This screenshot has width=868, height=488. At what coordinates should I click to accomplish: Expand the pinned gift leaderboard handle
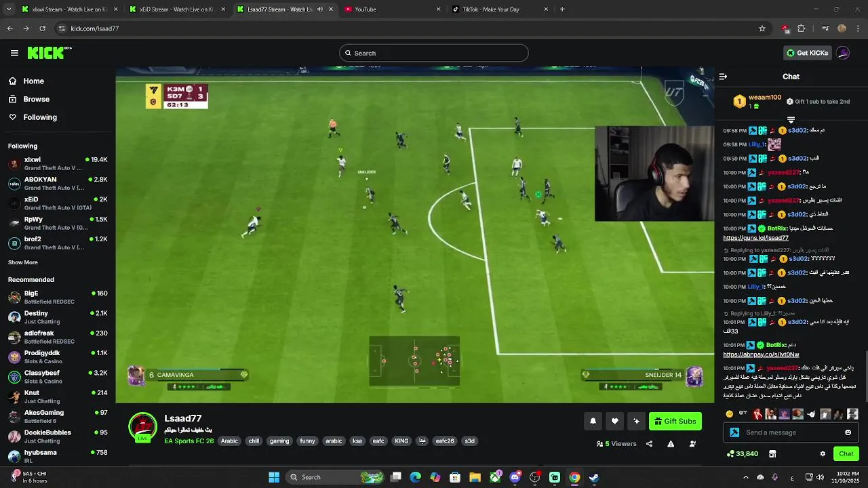791,120
